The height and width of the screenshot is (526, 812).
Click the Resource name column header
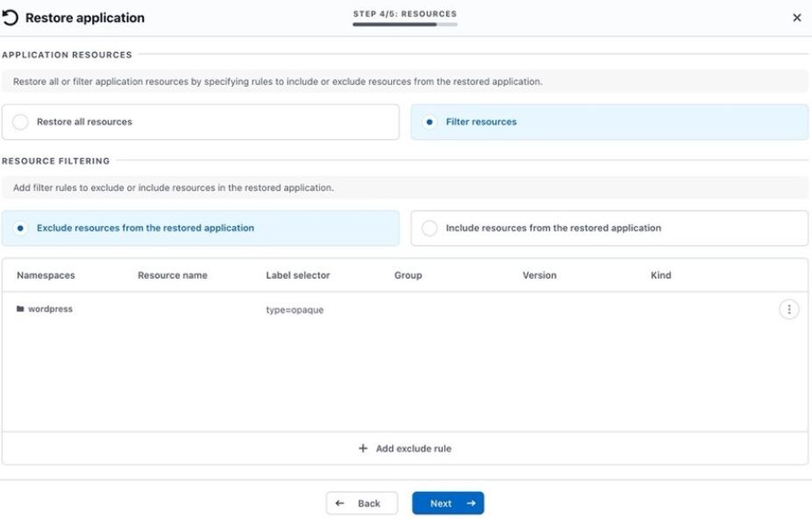[172, 275]
